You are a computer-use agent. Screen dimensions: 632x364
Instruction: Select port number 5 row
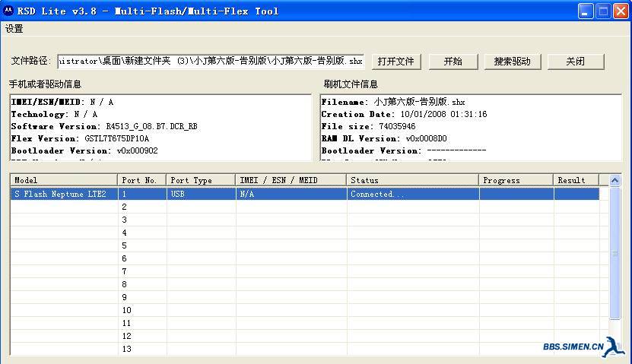[305, 245]
